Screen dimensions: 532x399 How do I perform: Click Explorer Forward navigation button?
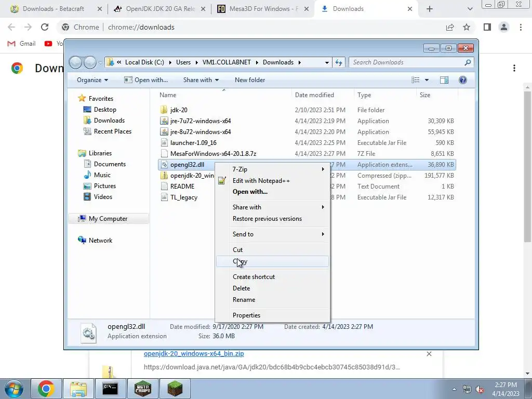tap(90, 62)
